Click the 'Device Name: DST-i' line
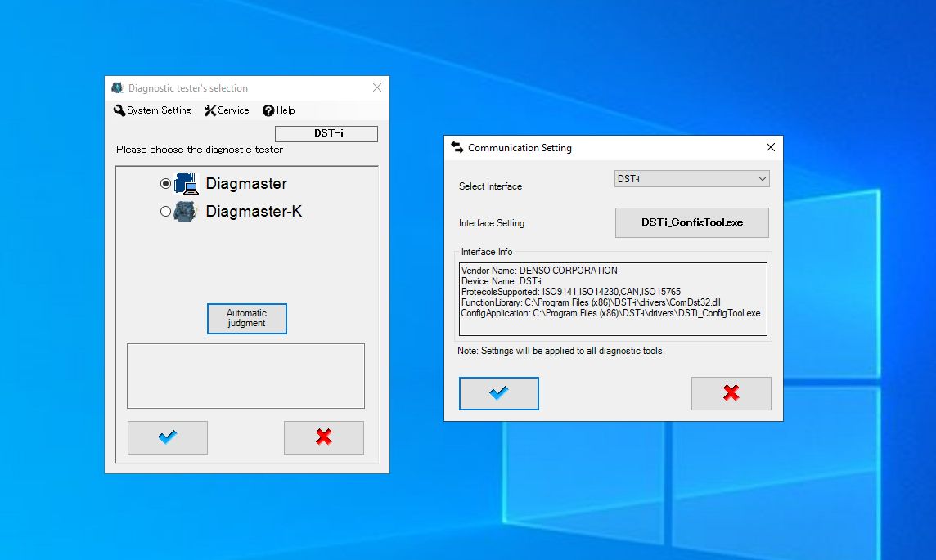The height and width of the screenshot is (560, 936). (502, 281)
